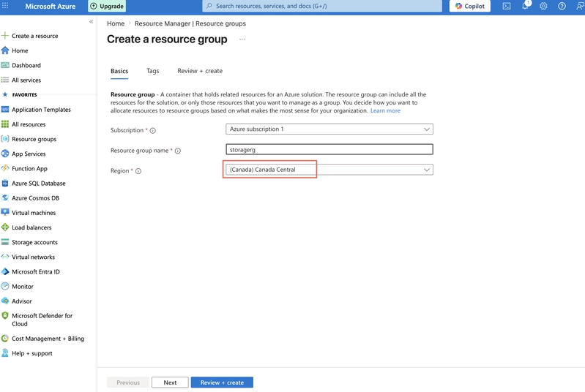585x392 pixels.
Task: Open the portal waffle menu icon
Action: 5,6
